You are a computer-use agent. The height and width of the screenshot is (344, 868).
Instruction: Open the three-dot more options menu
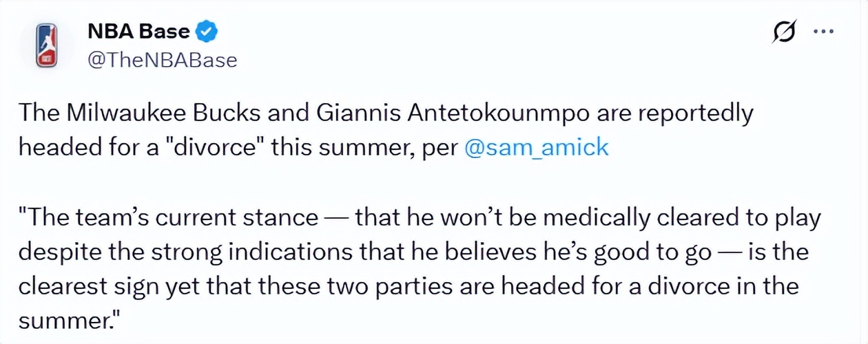tap(824, 32)
